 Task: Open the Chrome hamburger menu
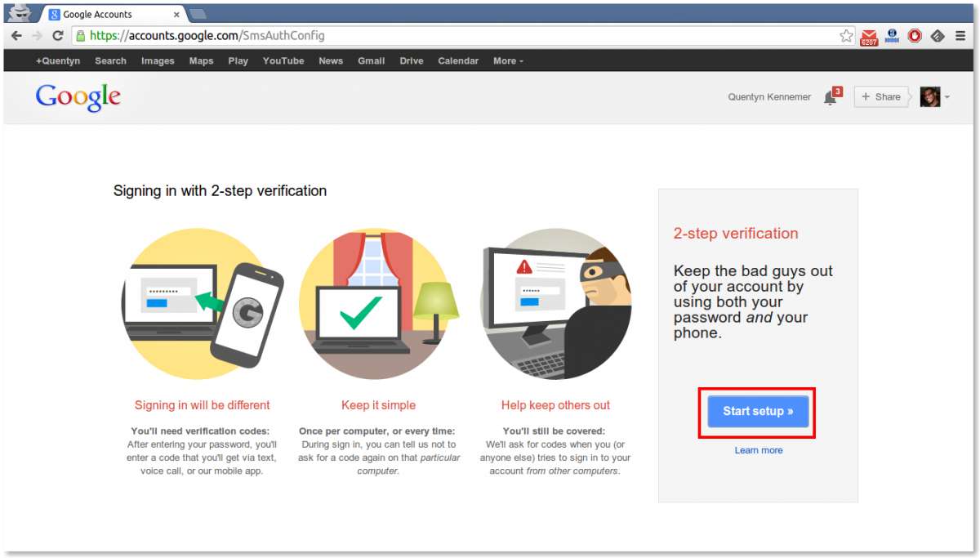(x=960, y=36)
